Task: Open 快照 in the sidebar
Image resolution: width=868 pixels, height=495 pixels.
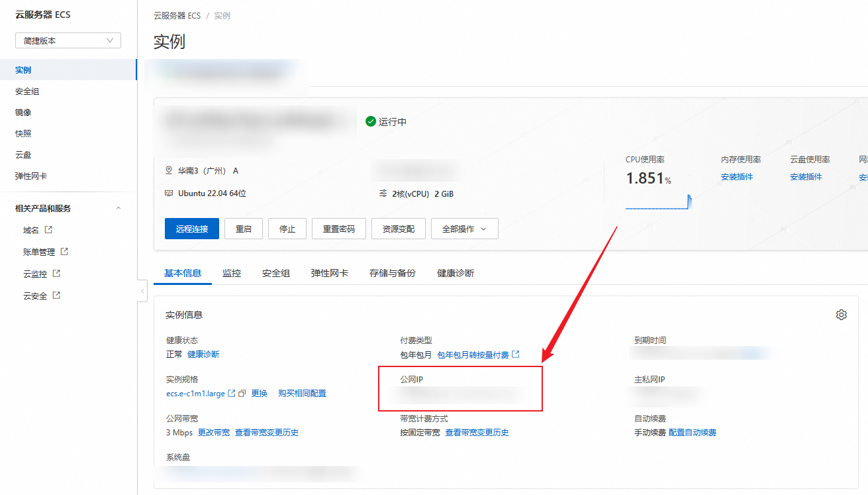Action: [x=23, y=133]
